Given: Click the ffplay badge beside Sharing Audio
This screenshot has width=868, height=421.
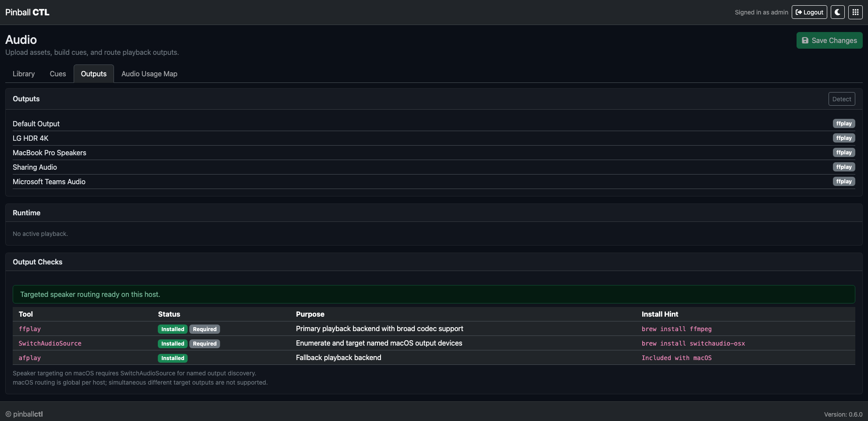Looking at the screenshot, I should pos(843,167).
